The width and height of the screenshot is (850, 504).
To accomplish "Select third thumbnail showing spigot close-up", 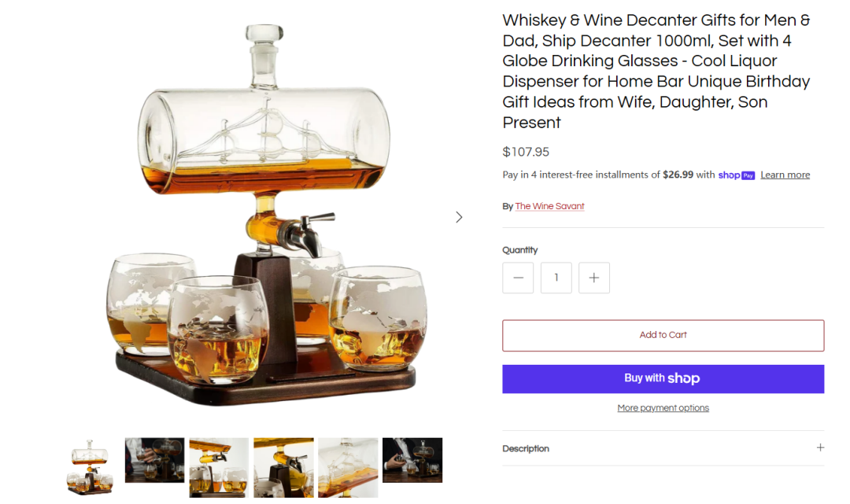I will [x=219, y=468].
